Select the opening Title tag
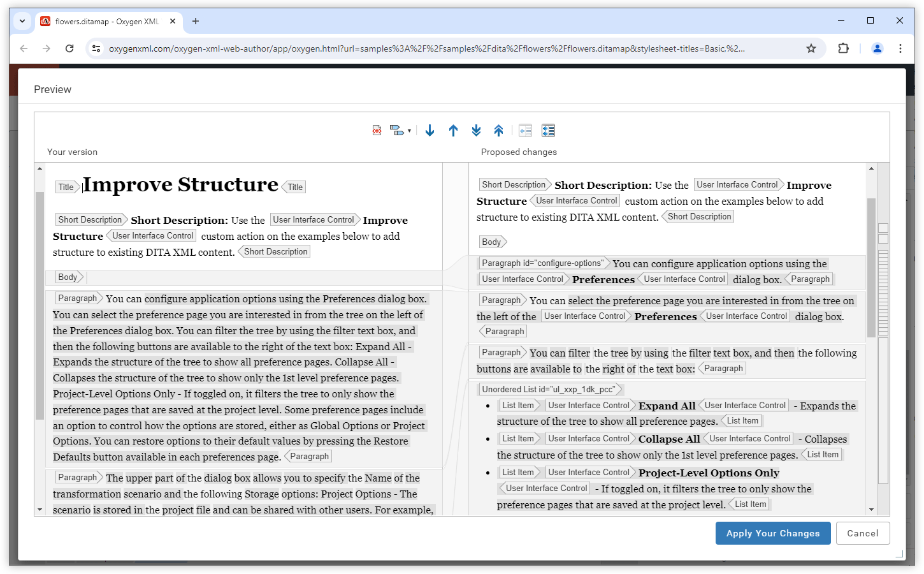 68,187
